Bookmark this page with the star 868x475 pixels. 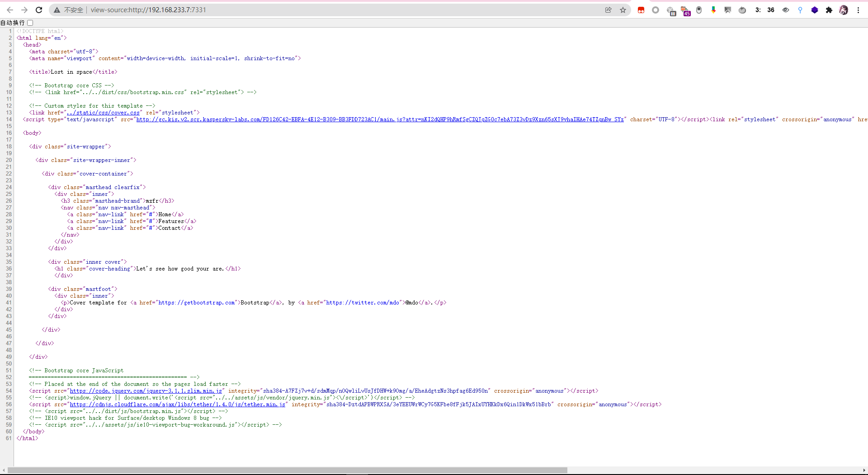623,10
